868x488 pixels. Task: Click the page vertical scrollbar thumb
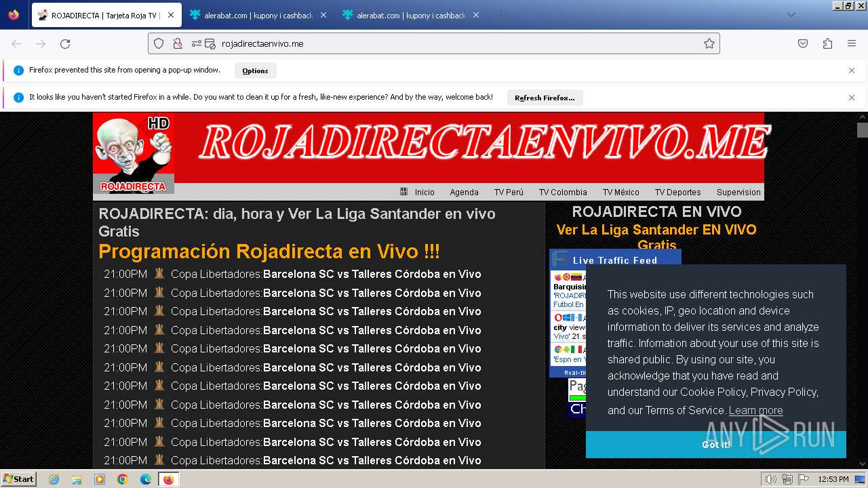coord(862,130)
